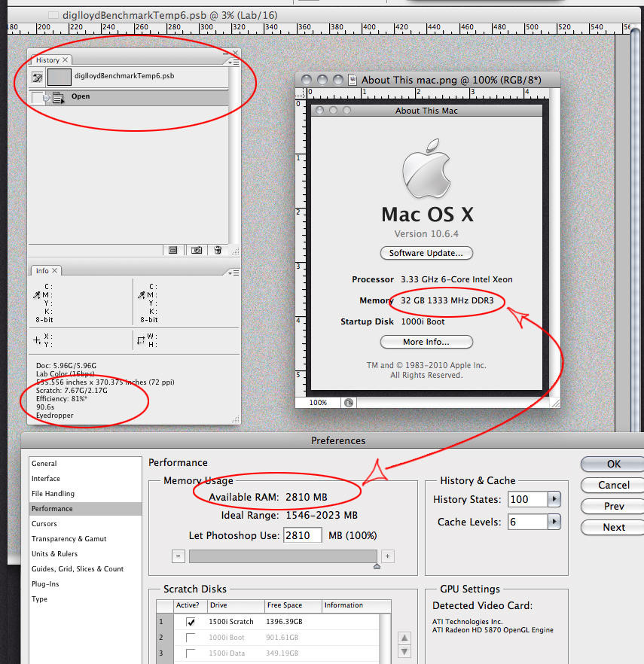This screenshot has height=664, width=644.
Task: Select the diglloydBenchmarkTemp6.psb snapshot thumbnail
Action: pos(60,77)
